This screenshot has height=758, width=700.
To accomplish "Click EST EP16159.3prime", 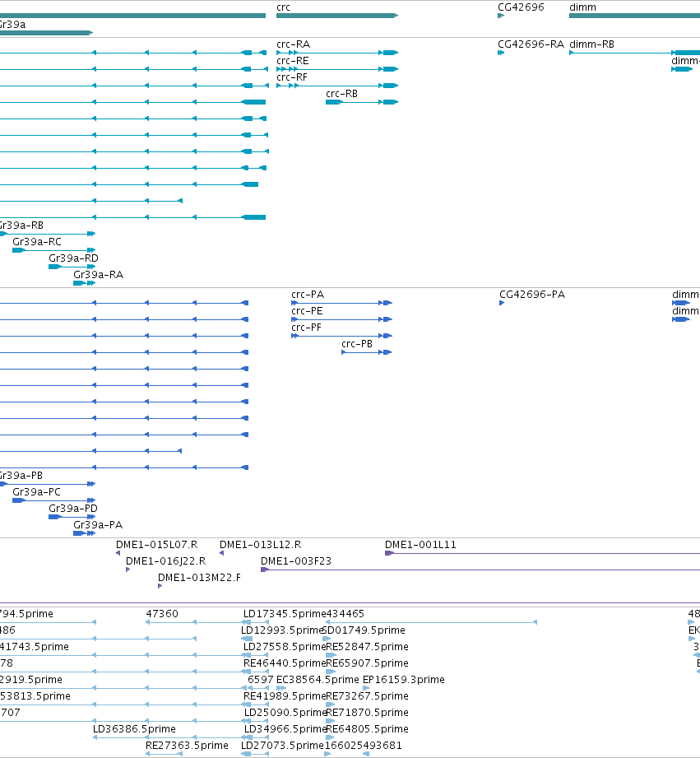I will (x=403, y=680).
